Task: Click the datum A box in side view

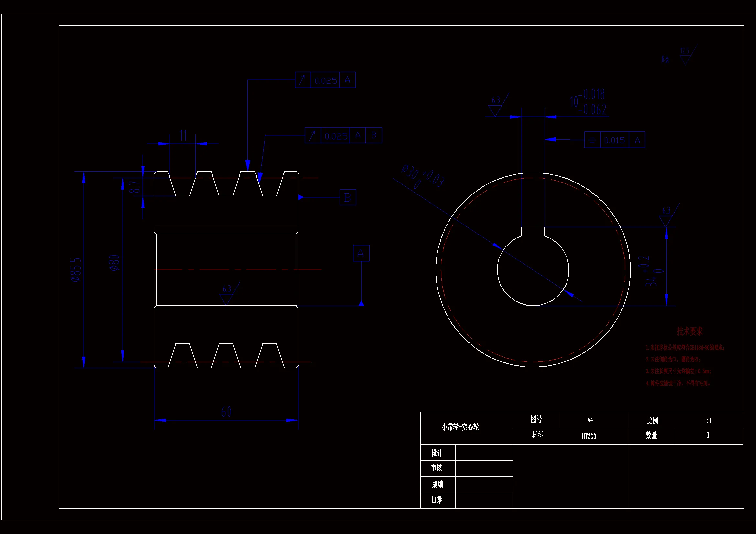Action: point(361,253)
